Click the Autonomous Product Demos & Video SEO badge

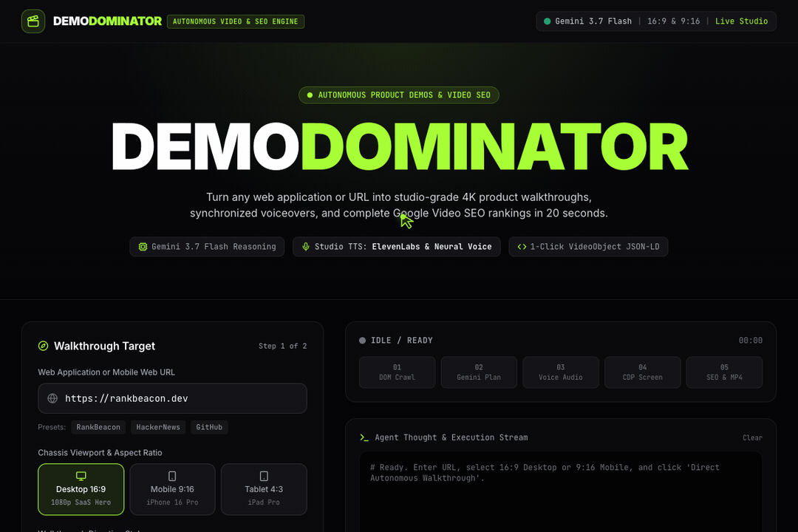(x=399, y=95)
